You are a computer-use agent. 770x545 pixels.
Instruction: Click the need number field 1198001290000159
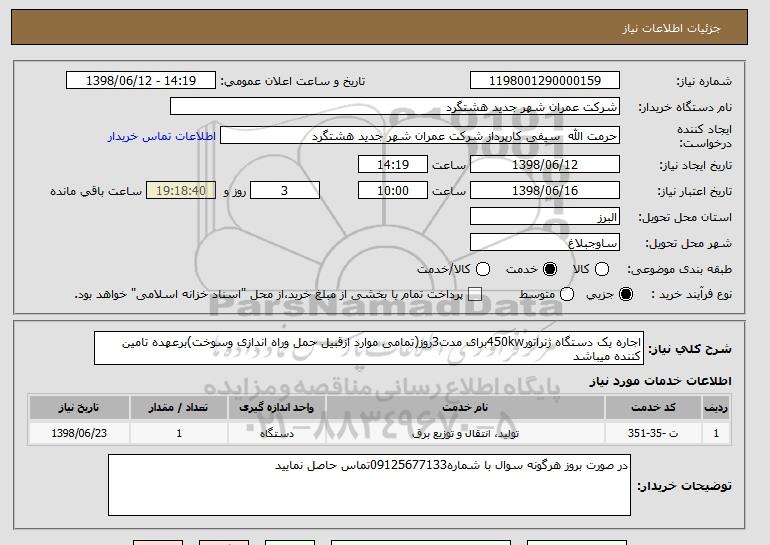(545, 81)
